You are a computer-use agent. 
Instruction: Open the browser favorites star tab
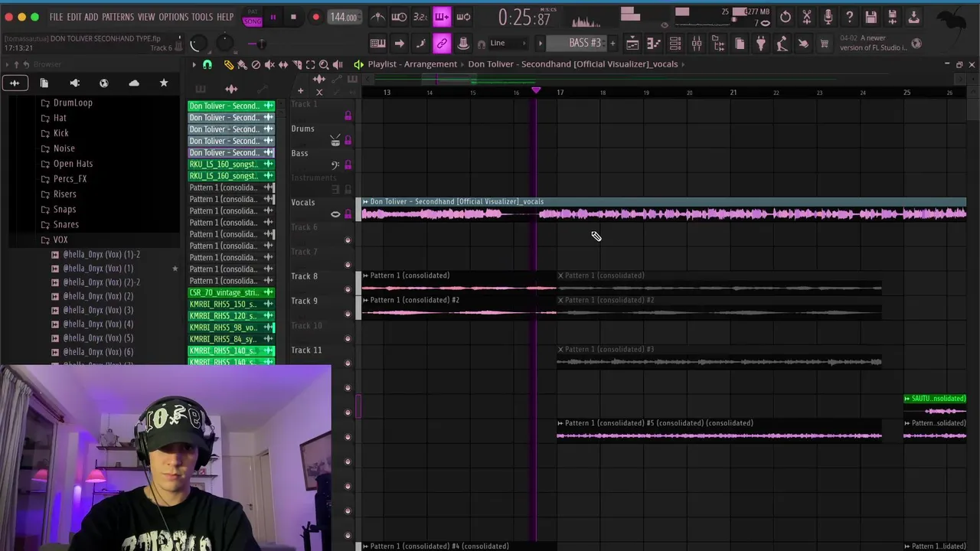click(163, 83)
